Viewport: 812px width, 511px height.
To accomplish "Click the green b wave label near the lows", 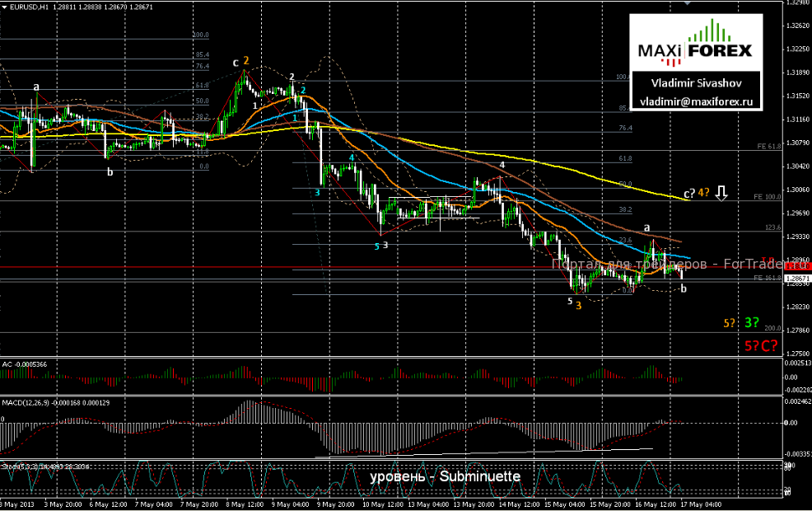I will [684, 288].
